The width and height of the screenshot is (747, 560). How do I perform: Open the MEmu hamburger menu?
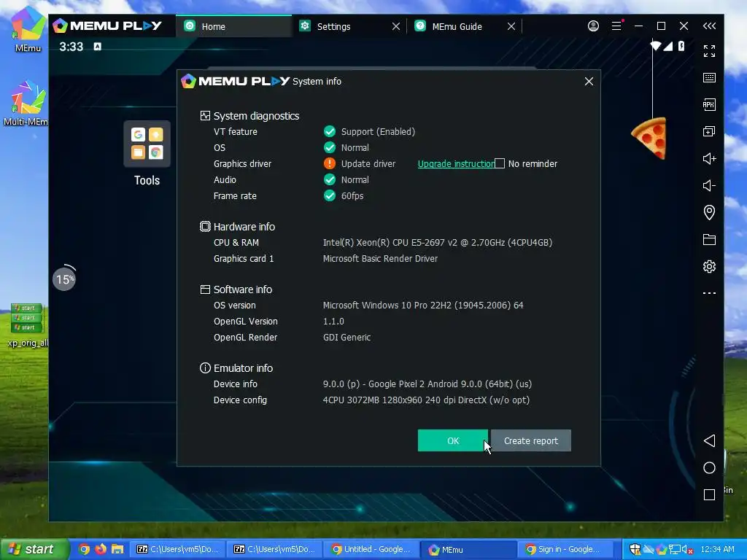coord(616,26)
